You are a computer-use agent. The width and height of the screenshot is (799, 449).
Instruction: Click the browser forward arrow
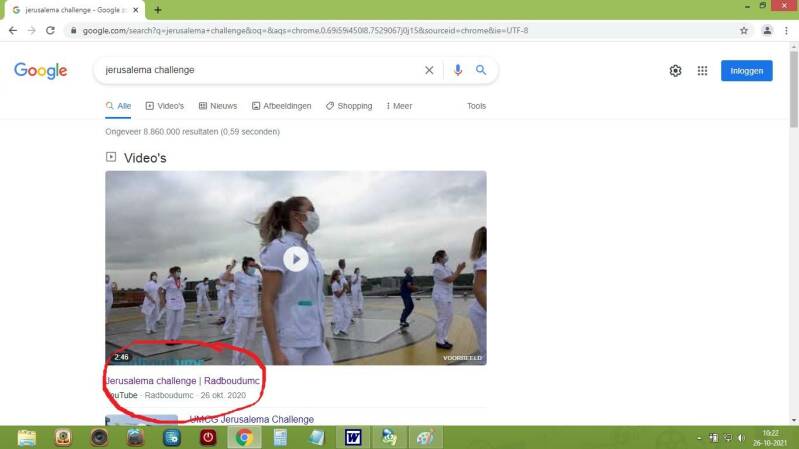pyautogui.click(x=32, y=31)
